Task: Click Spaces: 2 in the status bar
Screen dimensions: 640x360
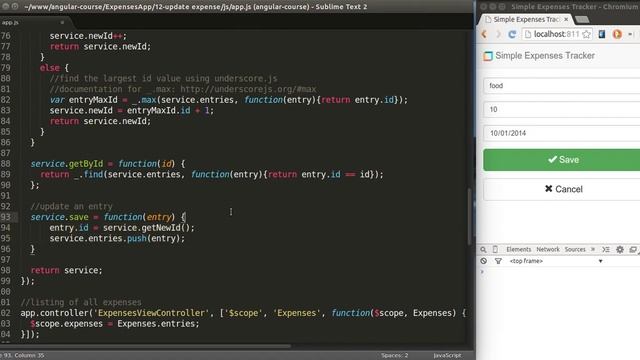Action: pyautogui.click(x=394, y=356)
